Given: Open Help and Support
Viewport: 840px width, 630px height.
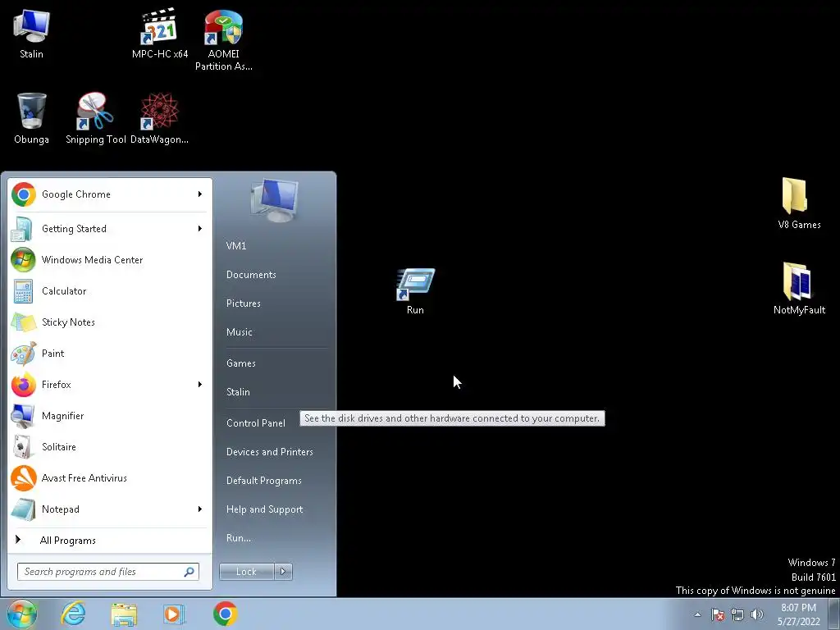Looking at the screenshot, I should (x=264, y=510).
